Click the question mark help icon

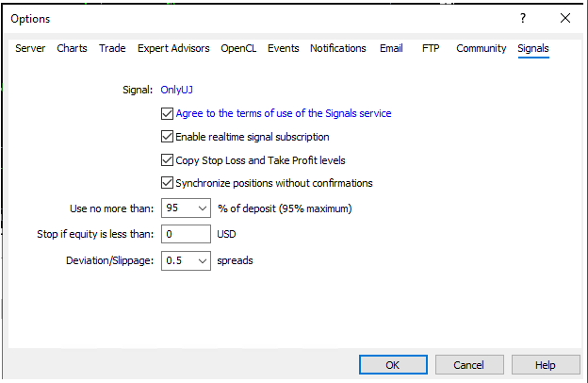click(x=523, y=18)
